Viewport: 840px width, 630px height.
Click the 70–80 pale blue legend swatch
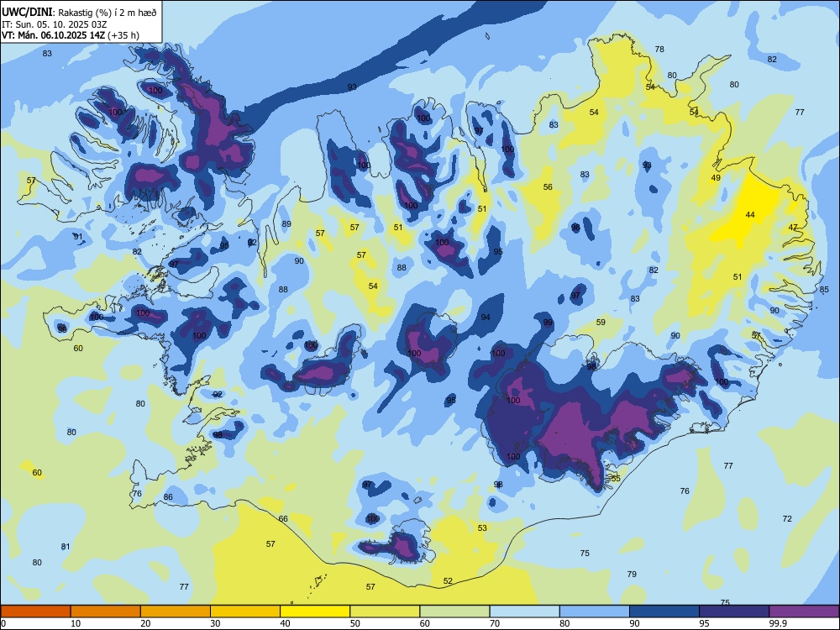click(x=524, y=612)
